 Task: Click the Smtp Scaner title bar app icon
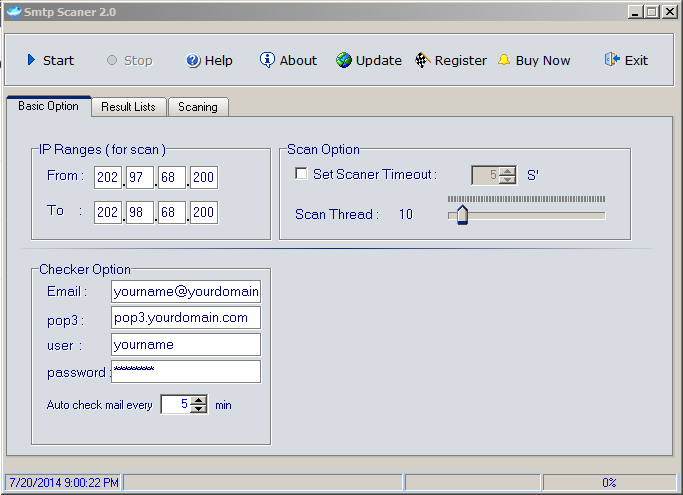[x=14, y=12]
